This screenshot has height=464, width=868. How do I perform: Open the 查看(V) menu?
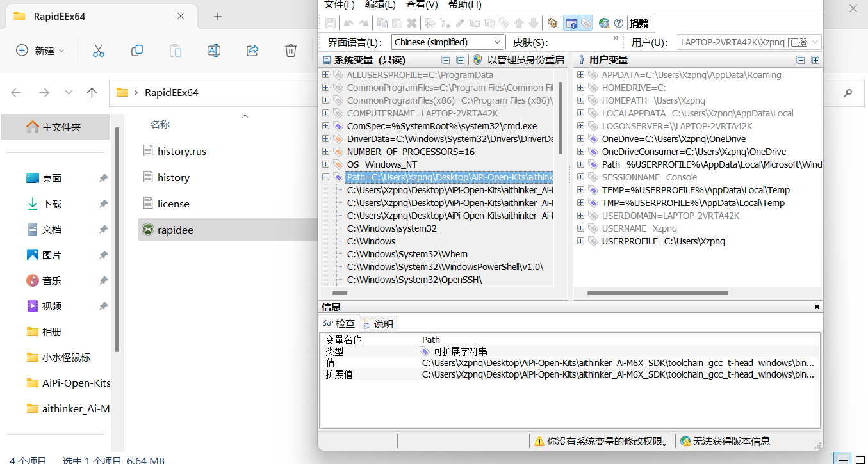[422, 4]
